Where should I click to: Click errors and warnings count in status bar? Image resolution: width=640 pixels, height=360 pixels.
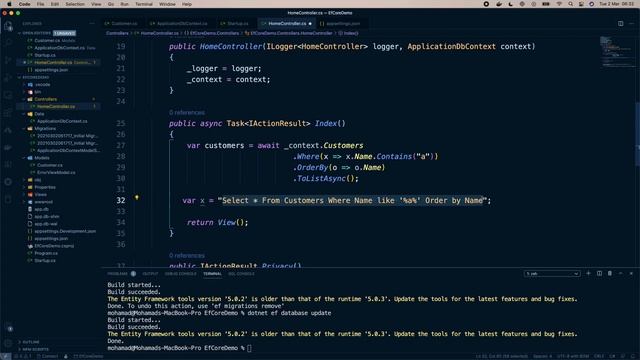coord(22,356)
